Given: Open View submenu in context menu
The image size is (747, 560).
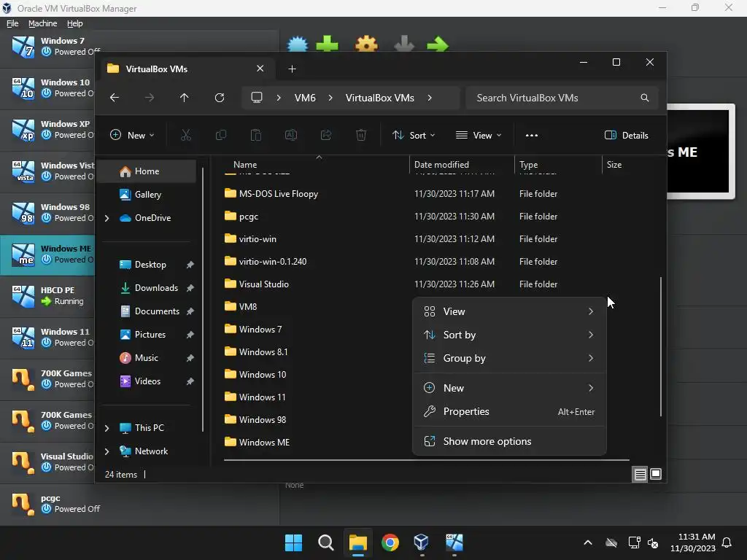Looking at the screenshot, I should (508, 311).
